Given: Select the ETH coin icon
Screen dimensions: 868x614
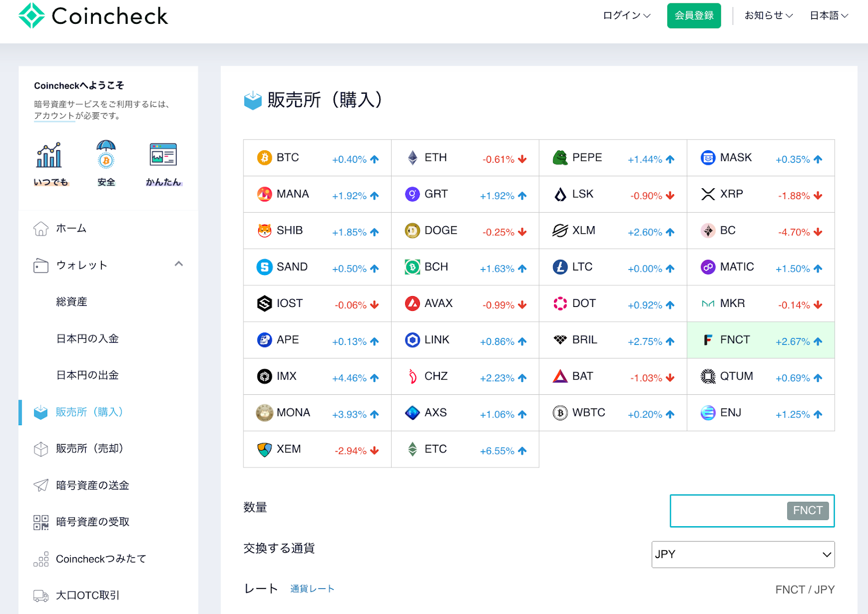Looking at the screenshot, I should click(x=413, y=158).
